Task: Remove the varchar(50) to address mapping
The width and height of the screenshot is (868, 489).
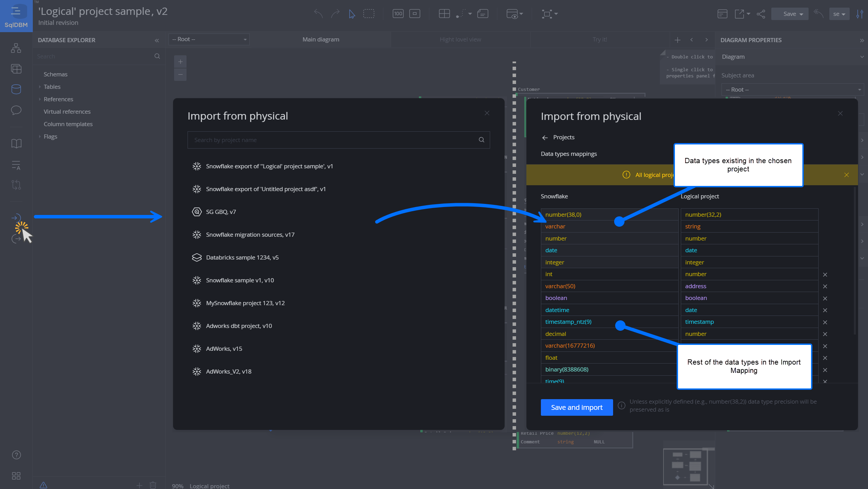Action: tap(825, 286)
